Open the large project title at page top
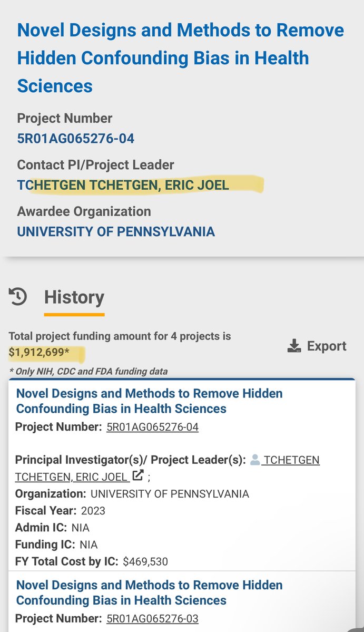 180,57
